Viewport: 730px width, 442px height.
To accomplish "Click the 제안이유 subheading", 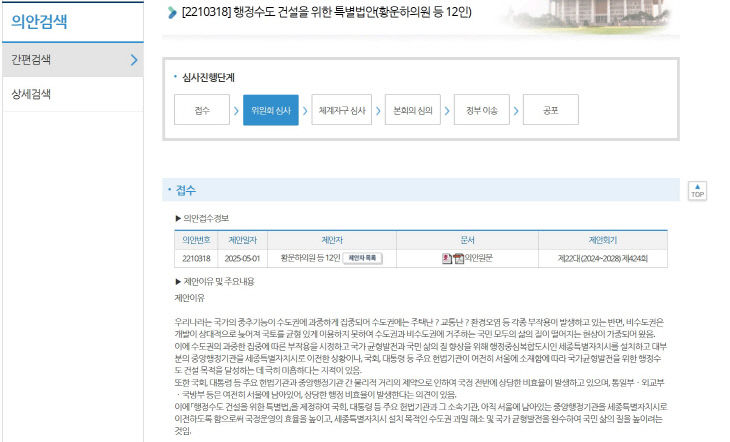I will pos(189,298).
